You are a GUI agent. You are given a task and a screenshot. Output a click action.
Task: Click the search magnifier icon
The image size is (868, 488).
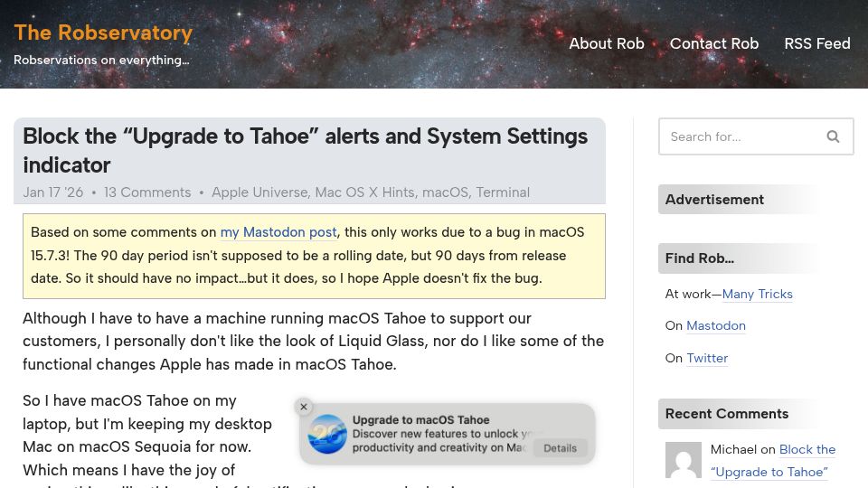(x=833, y=136)
